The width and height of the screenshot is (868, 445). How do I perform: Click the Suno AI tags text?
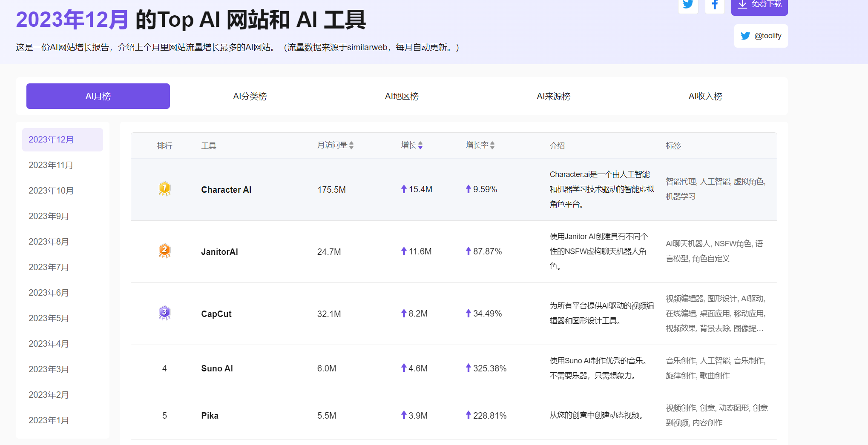click(716, 368)
